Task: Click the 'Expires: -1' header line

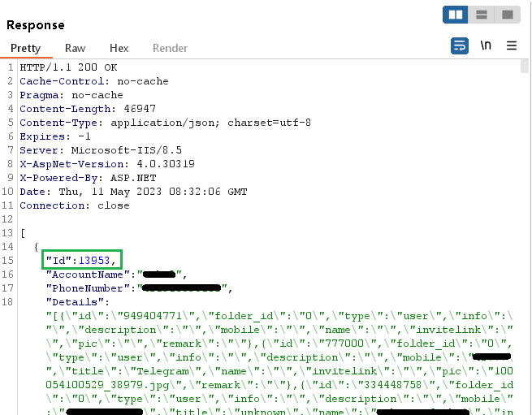Action: tap(55, 136)
